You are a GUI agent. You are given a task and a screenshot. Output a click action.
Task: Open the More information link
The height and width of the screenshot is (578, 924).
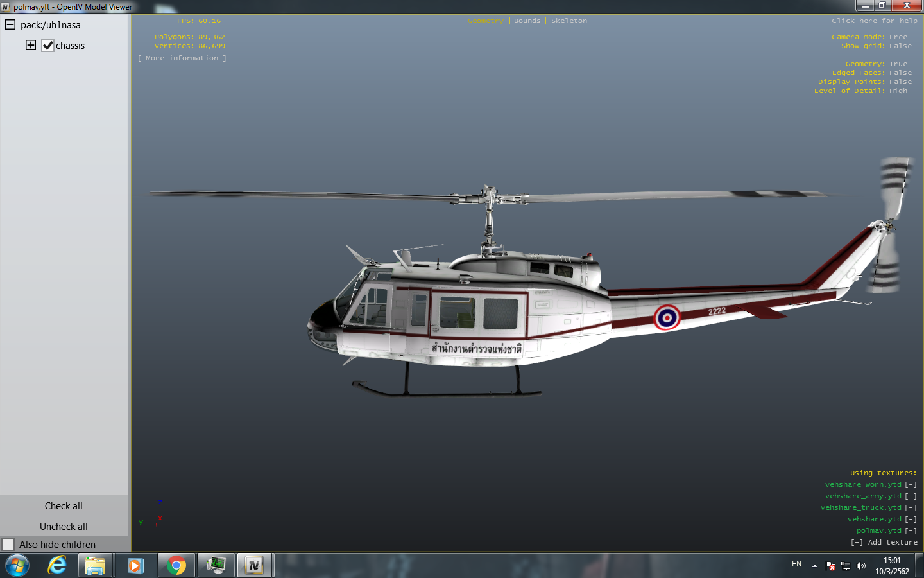(182, 58)
